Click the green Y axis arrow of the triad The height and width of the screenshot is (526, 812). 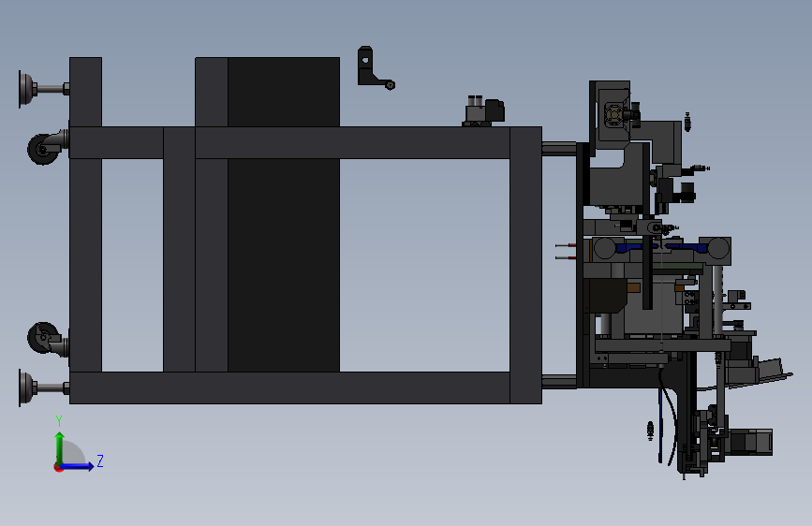click(60, 448)
